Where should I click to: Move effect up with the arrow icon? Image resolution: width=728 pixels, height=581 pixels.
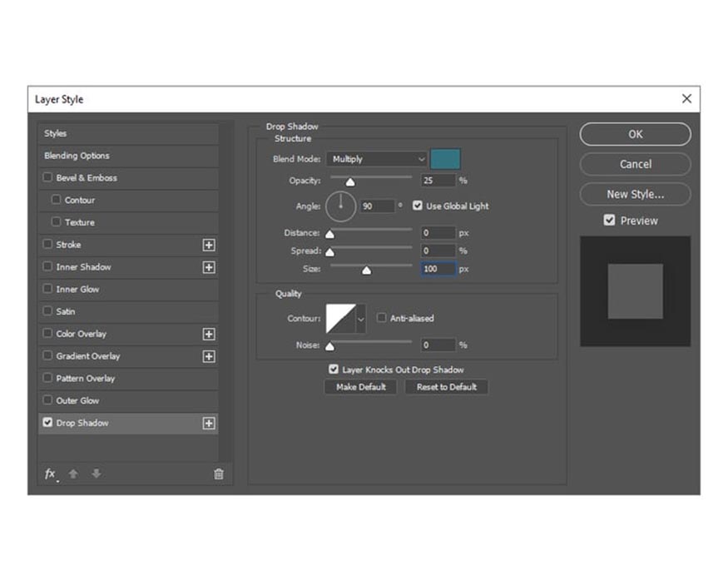(x=73, y=474)
